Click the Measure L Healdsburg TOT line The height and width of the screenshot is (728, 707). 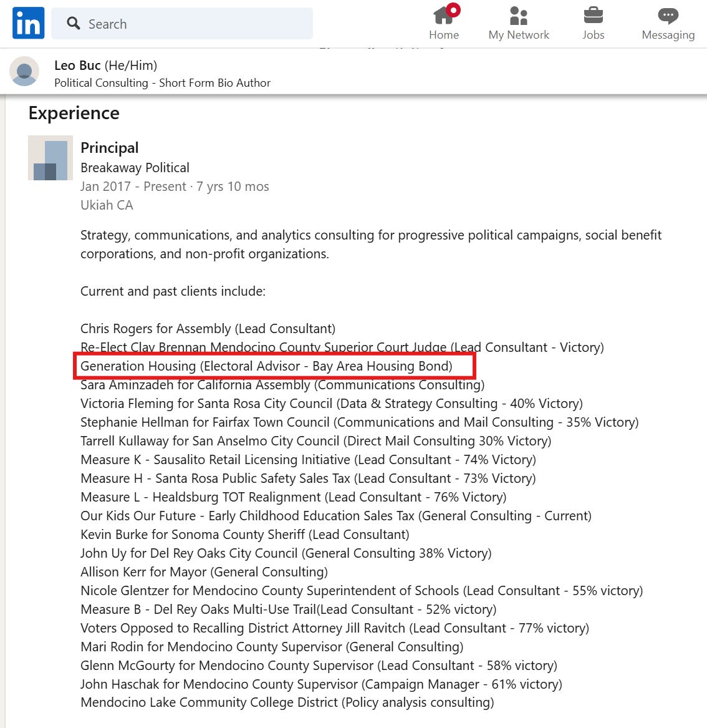[294, 497]
